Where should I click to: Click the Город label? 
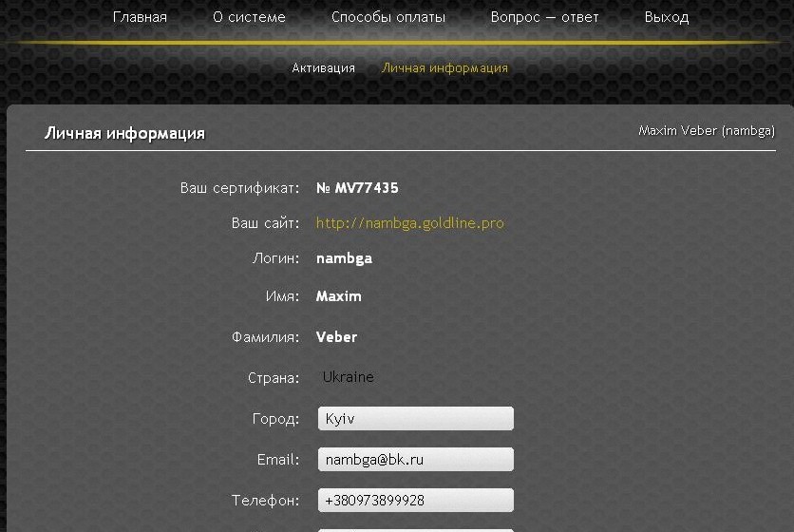click(x=276, y=419)
